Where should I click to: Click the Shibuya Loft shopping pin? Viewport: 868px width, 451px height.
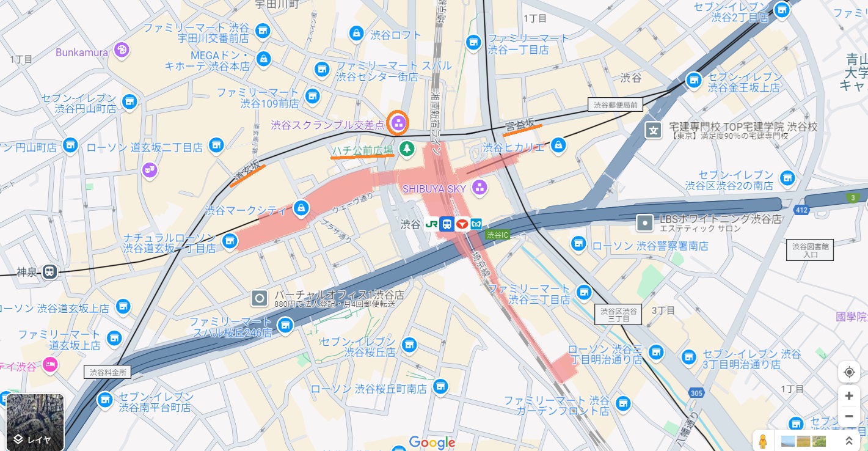coord(356,33)
